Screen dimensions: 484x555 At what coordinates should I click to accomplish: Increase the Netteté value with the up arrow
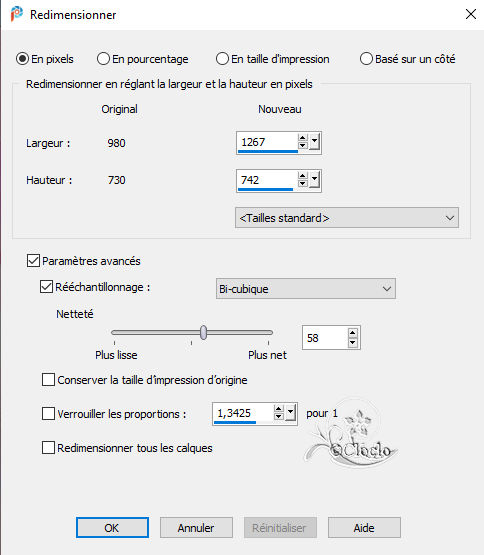pyautogui.click(x=352, y=332)
